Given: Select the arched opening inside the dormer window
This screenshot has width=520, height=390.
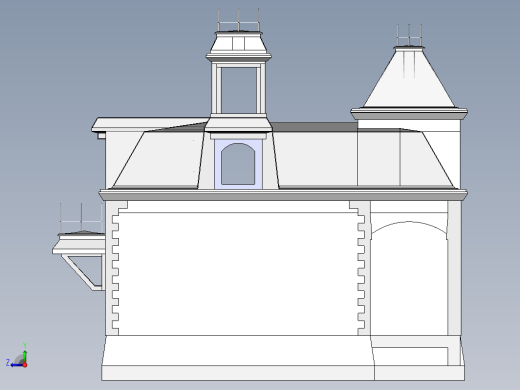Looking at the screenshot, I should [x=238, y=164].
